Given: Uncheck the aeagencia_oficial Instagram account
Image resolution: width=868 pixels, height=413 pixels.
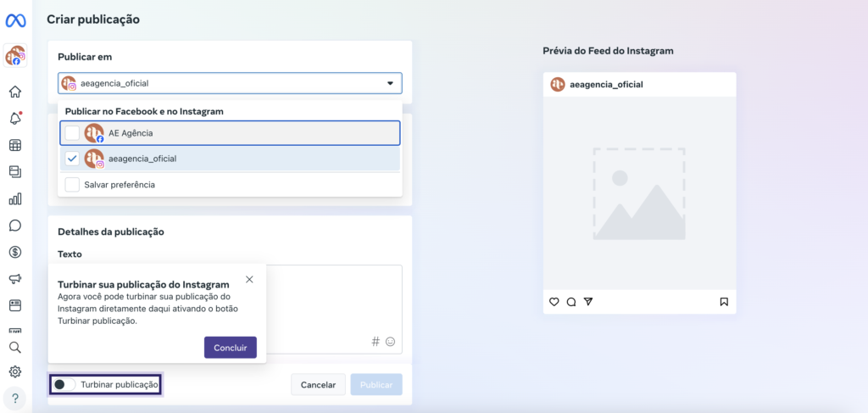Looking at the screenshot, I should click(x=73, y=159).
